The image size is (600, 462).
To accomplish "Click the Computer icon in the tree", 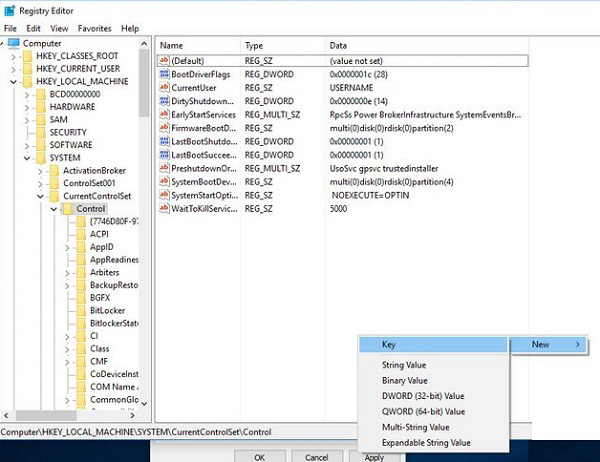I will [x=13, y=43].
